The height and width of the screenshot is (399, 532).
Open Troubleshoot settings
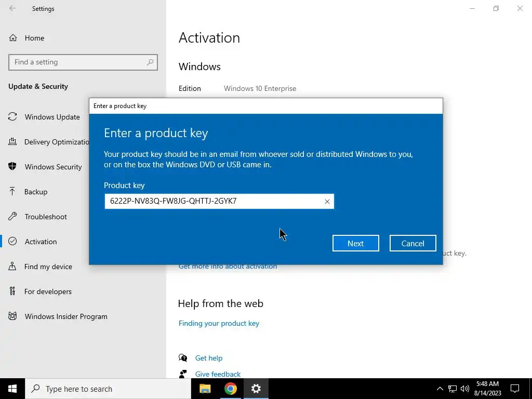coord(45,217)
